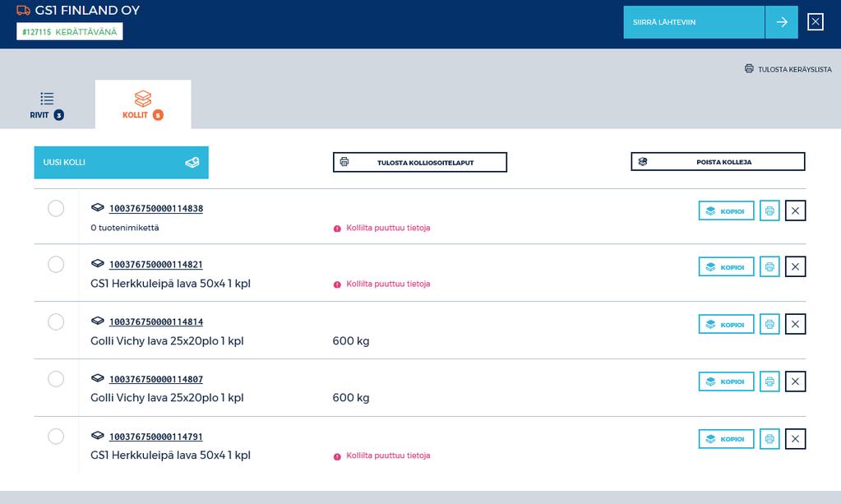Click warning icon on package 100376750000114791
The height and width of the screenshot is (504, 841).
[337, 457]
